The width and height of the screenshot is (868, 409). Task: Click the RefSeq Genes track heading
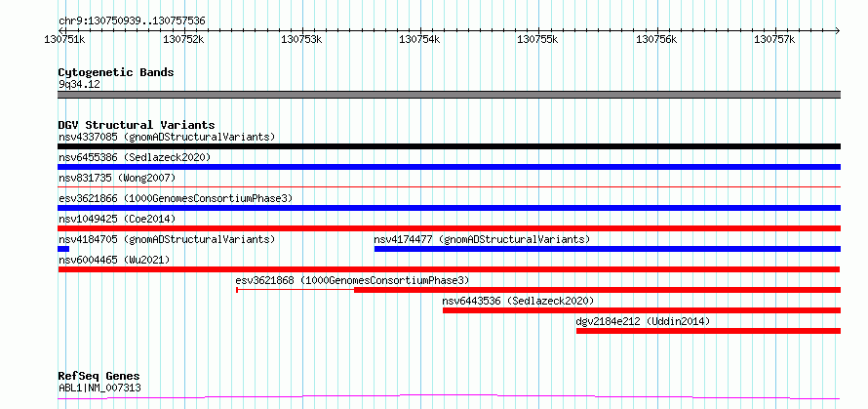point(99,377)
